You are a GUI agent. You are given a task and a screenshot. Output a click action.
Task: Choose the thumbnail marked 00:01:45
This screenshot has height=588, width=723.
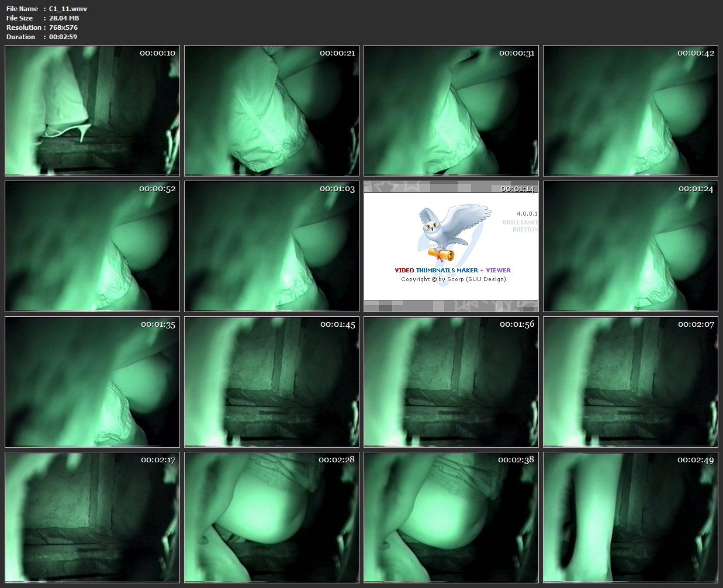272,382
